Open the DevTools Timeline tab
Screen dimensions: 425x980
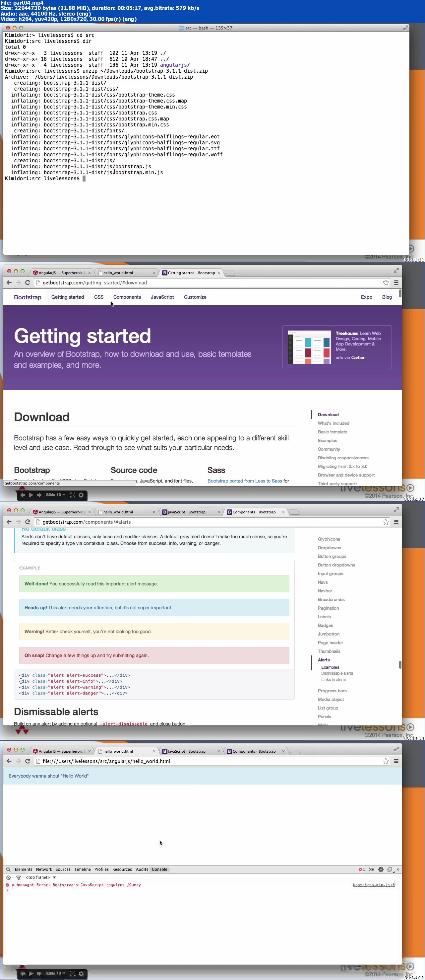tap(83, 869)
